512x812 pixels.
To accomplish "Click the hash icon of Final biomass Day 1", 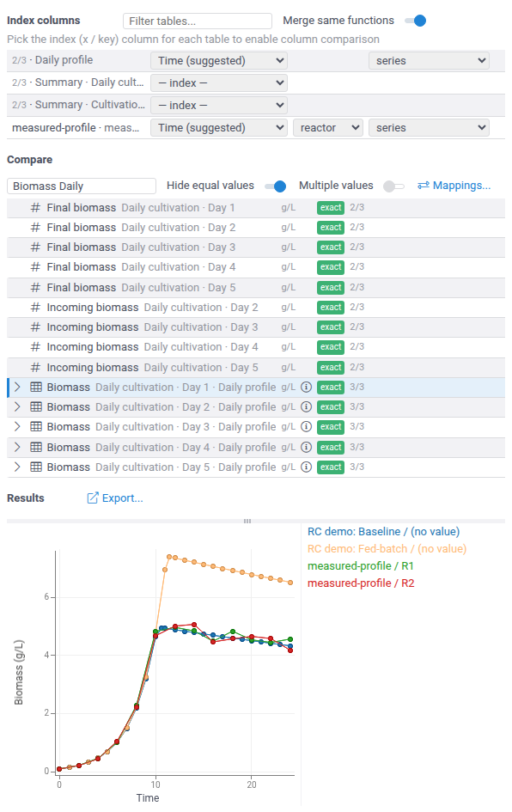I will 35,208.
